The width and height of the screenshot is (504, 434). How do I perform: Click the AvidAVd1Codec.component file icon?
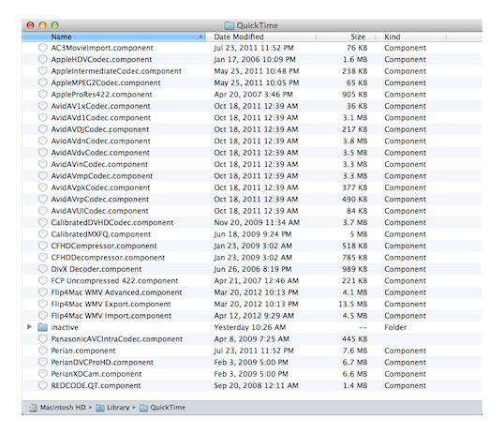tap(43, 117)
